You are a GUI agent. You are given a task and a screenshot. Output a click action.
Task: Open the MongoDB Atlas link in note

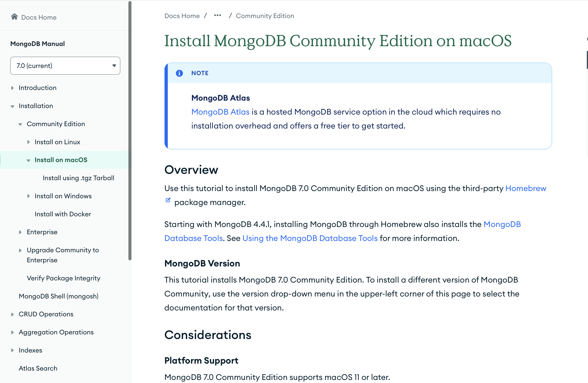pyautogui.click(x=220, y=112)
